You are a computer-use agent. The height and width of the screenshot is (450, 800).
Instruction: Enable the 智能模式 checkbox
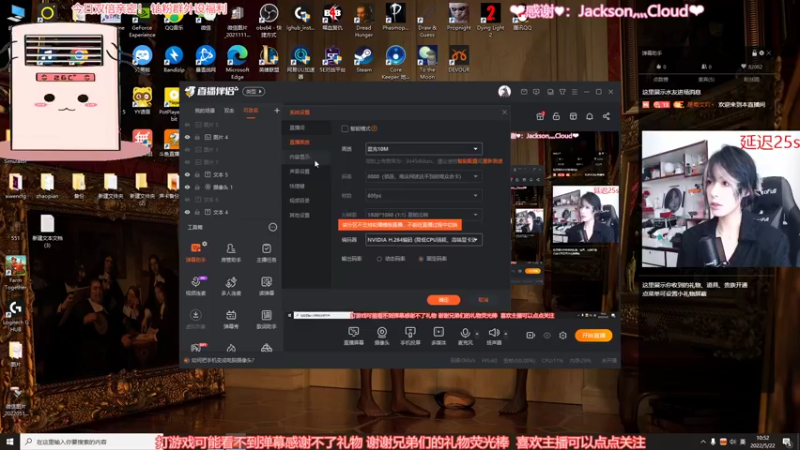(345, 129)
